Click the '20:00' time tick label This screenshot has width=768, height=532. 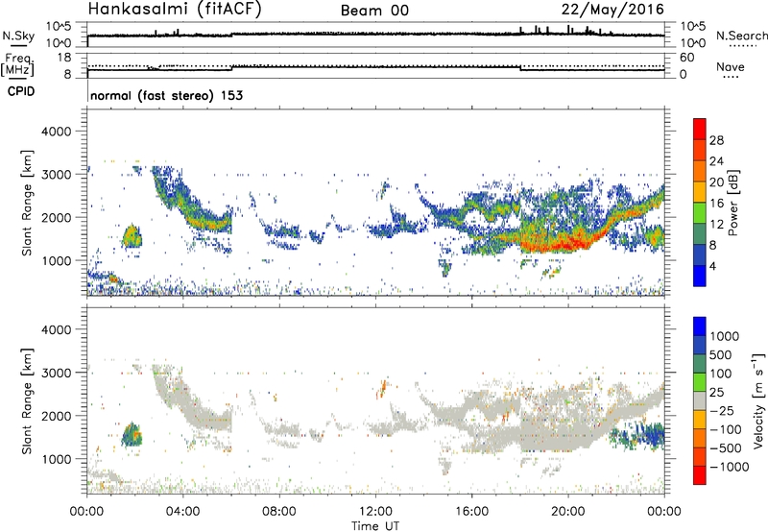568,512
